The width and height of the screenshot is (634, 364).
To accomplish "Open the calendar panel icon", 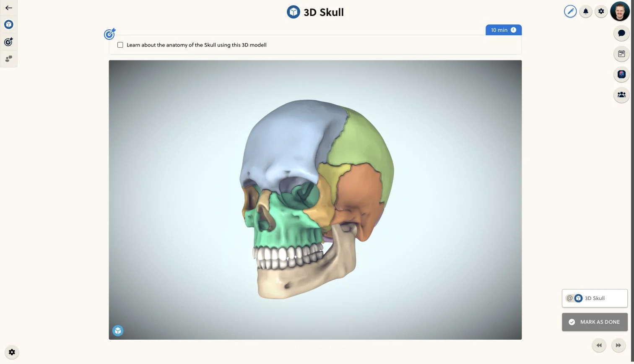I will (x=621, y=54).
